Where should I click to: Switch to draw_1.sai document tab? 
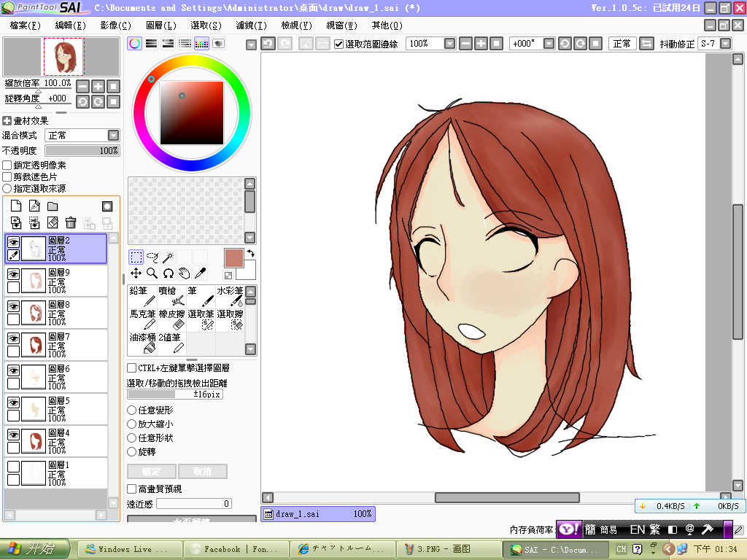pyautogui.click(x=318, y=514)
